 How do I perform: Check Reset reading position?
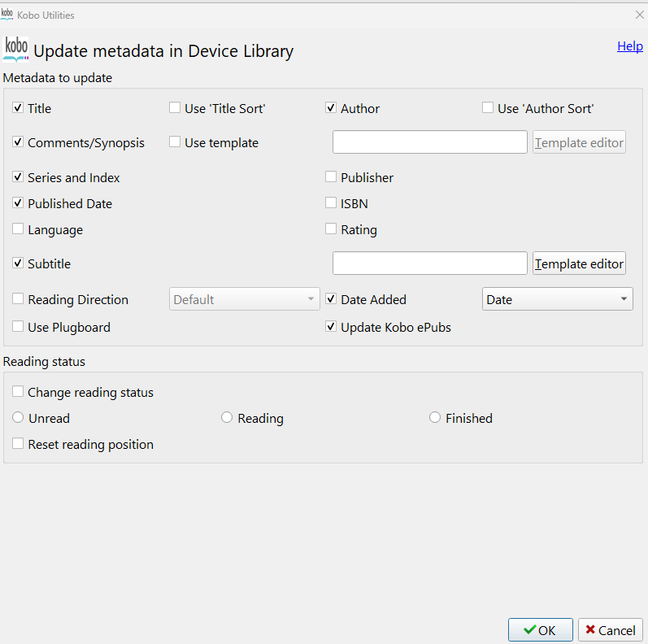pos(18,443)
